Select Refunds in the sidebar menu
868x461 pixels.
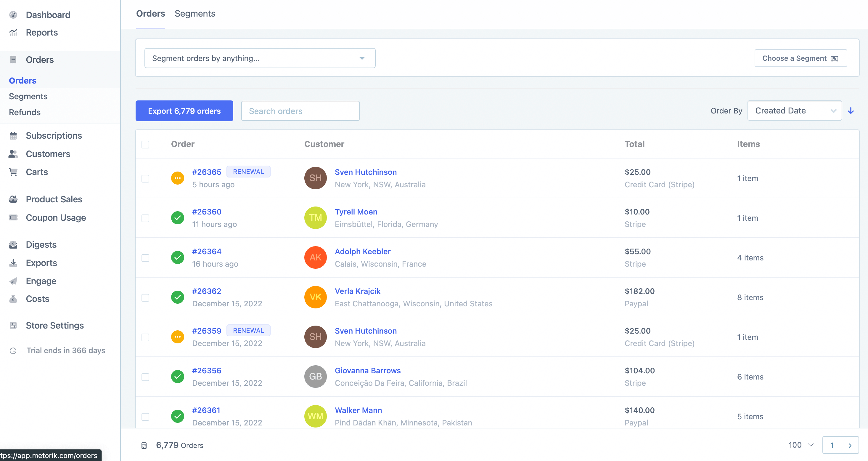pyautogui.click(x=25, y=112)
